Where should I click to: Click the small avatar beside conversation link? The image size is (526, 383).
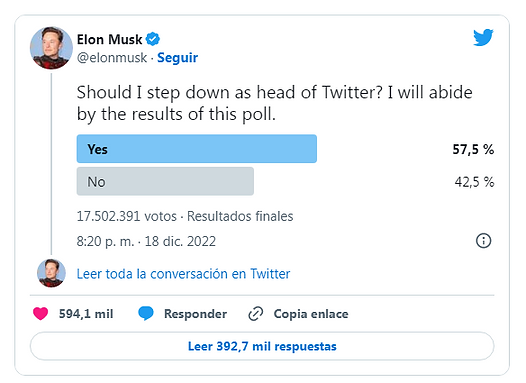tap(51, 273)
